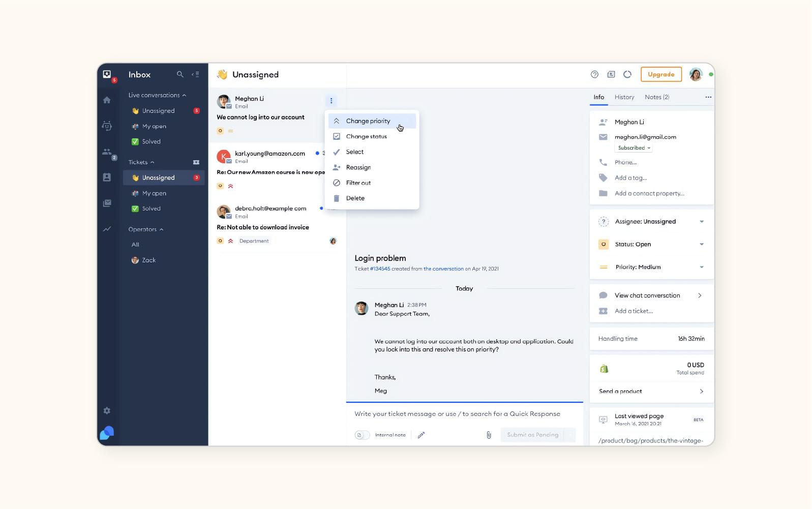Viewport: 812px width, 509px height.
Task: Collapse the Inbox sidebar panel icon
Action: point(195,74)
